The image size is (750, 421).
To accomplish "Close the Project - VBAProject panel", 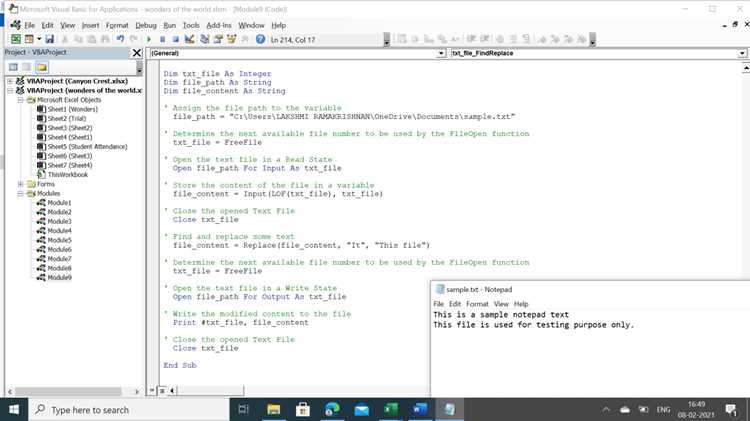I will (x=136, y=53).
